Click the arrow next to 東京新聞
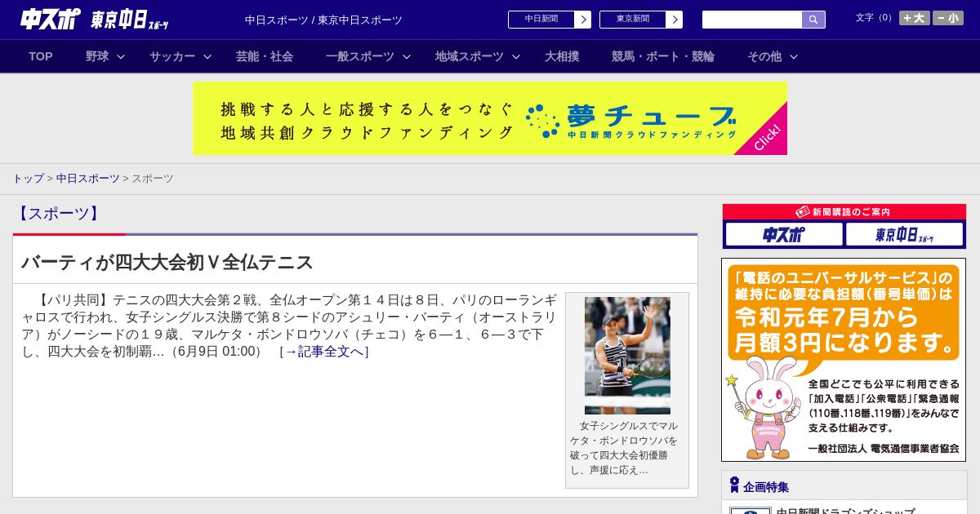Image resolution: width=980 pixels, height=514 pixels. tap(675, 20)
